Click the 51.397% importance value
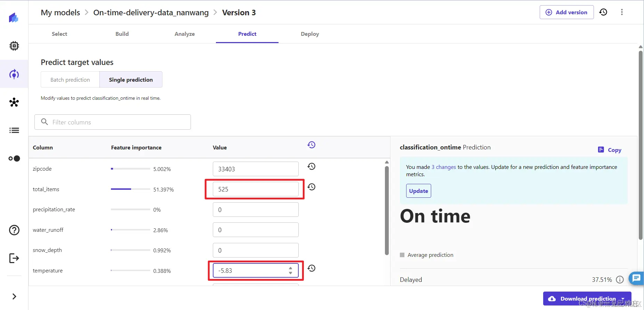 click(163, 189)
